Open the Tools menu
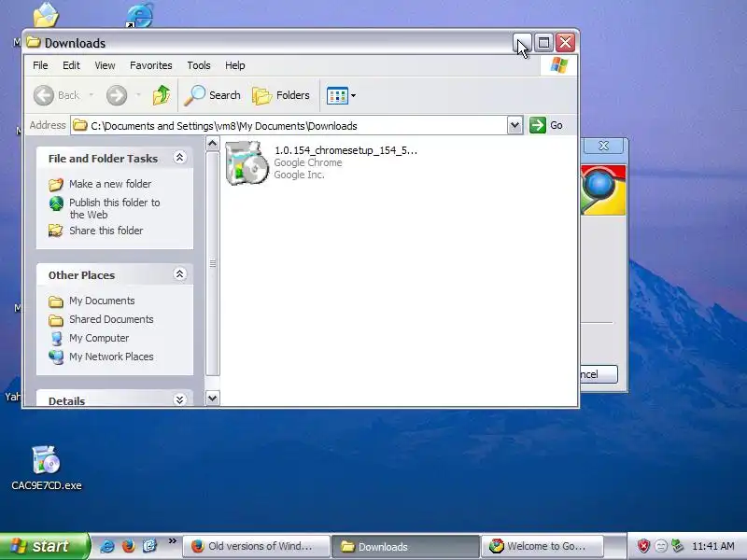The height and width of the screenshot is (560, 747). (x=199, y=65)
